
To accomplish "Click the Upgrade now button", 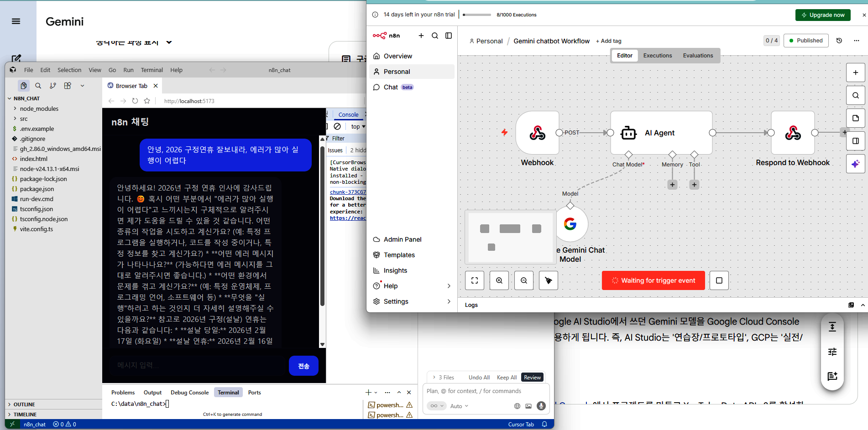I will point(823,15).
